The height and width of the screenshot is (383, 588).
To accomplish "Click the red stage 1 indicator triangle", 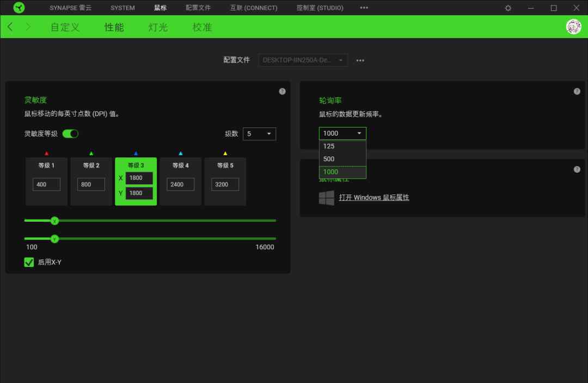I will click(46, 154).
